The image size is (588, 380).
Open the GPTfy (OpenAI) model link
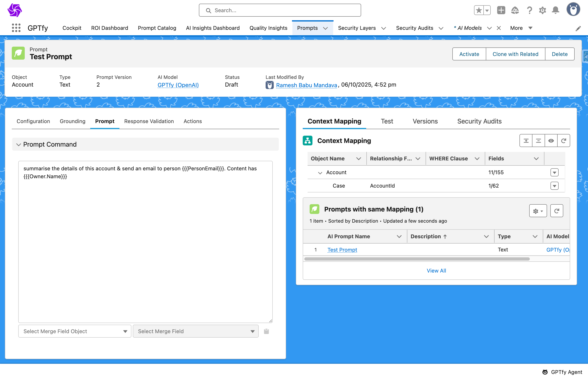(178, 85)
